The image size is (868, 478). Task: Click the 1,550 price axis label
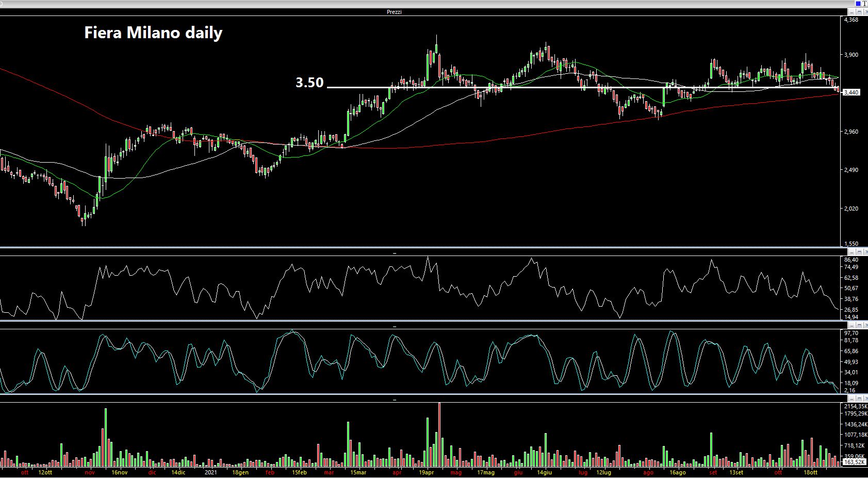[x=851, y=244]
